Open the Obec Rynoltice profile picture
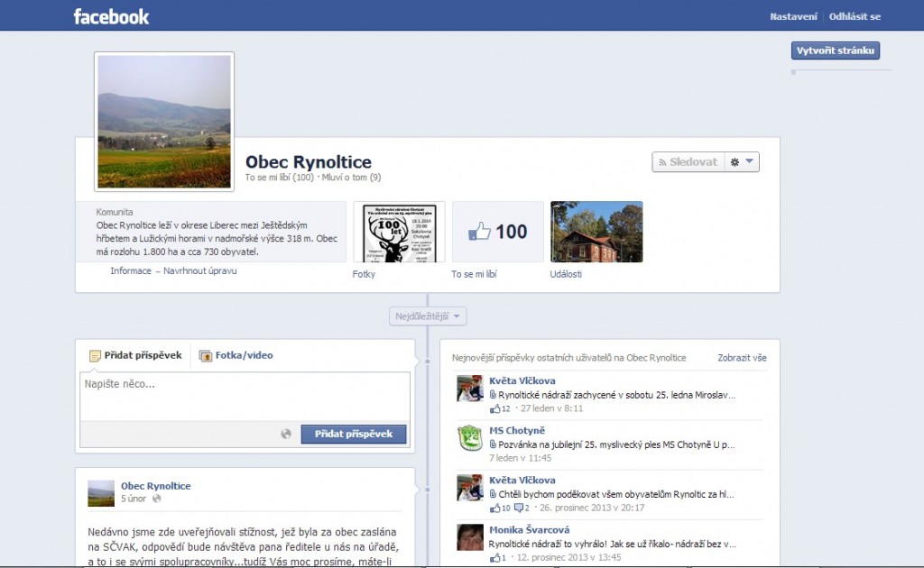Viewport: 924px width, 568px height. pos(164,122)
